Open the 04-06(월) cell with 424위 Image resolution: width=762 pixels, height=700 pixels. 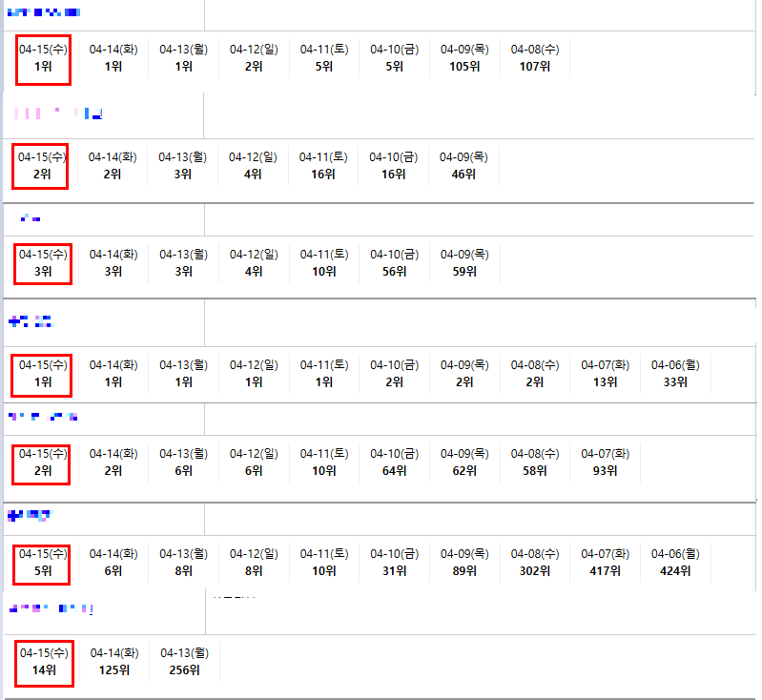pyautogui.click(x=675, y=563)
